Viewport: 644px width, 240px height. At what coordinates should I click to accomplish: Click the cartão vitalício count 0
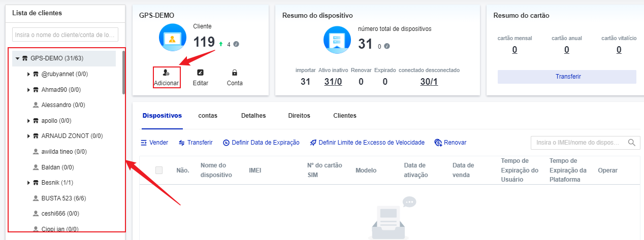[x=619, y=50]
